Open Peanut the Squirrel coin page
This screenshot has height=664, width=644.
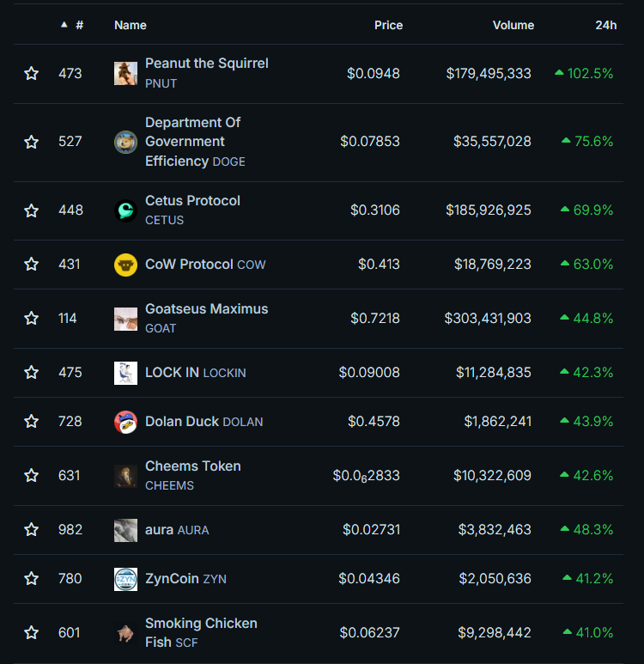pos(207,73)
